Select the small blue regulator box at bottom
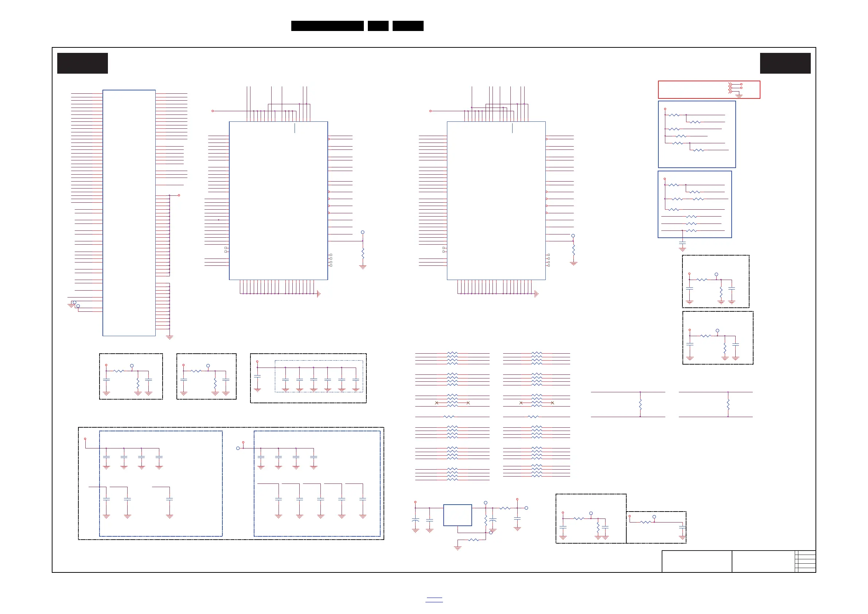Screen dimensions: 868x614 (458, 515)
